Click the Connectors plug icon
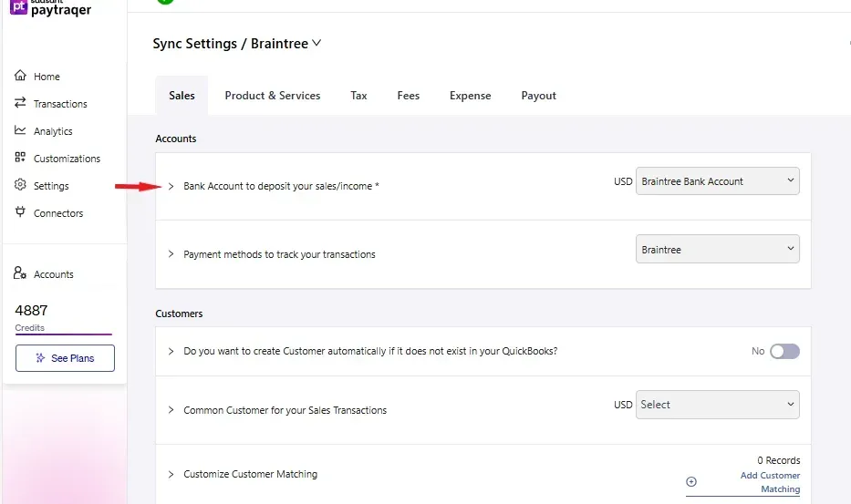This screenshot has height=504, width=851. pyautogui.click(x=20, y=211)
